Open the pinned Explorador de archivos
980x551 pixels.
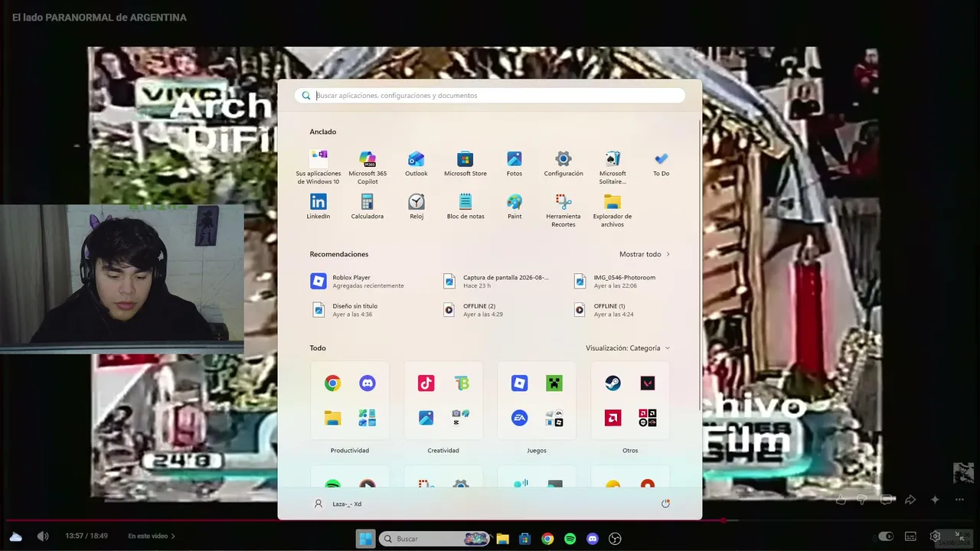pos(612,210)
